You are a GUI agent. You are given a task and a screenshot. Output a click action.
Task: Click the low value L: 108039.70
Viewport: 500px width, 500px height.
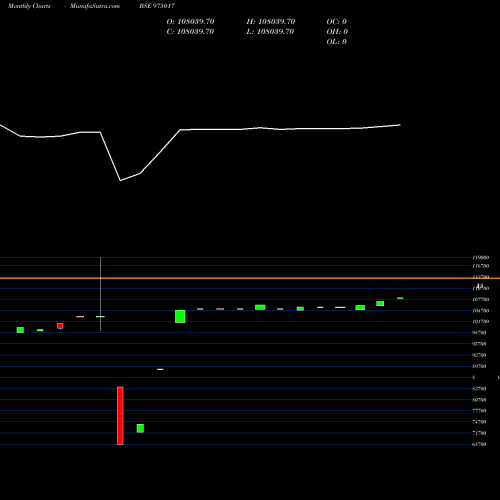point(270,32)
